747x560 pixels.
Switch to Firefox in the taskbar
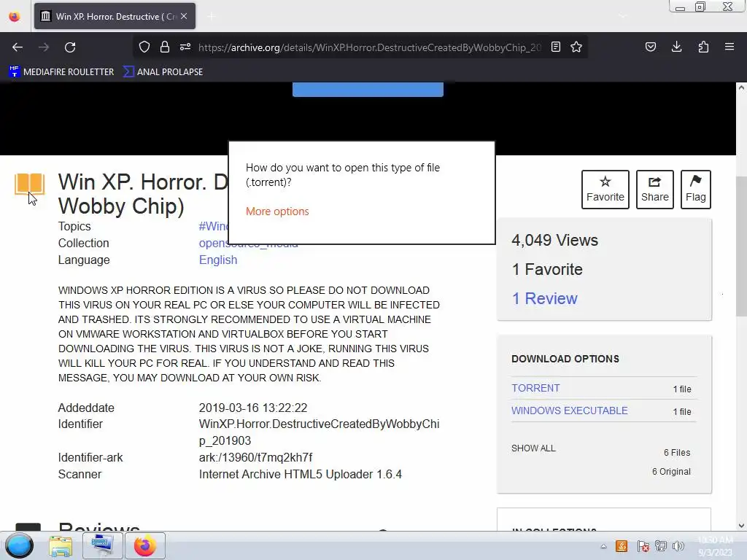coord(145,546)
